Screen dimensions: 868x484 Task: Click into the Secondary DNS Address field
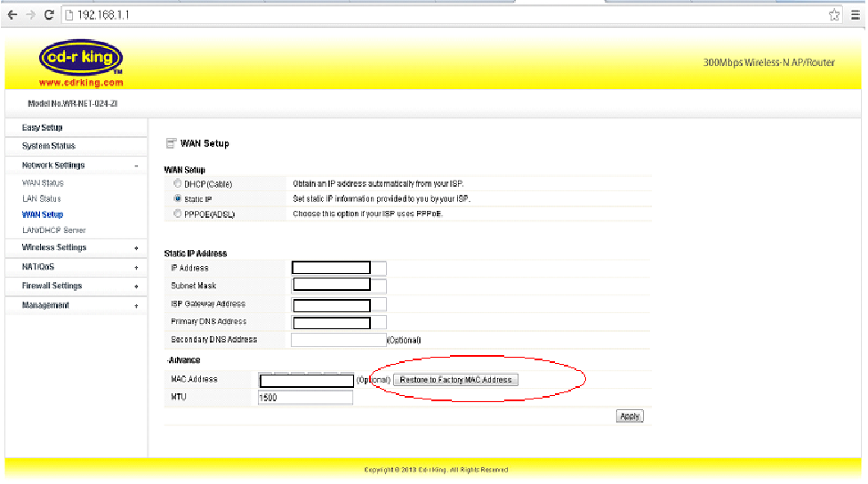338,340
